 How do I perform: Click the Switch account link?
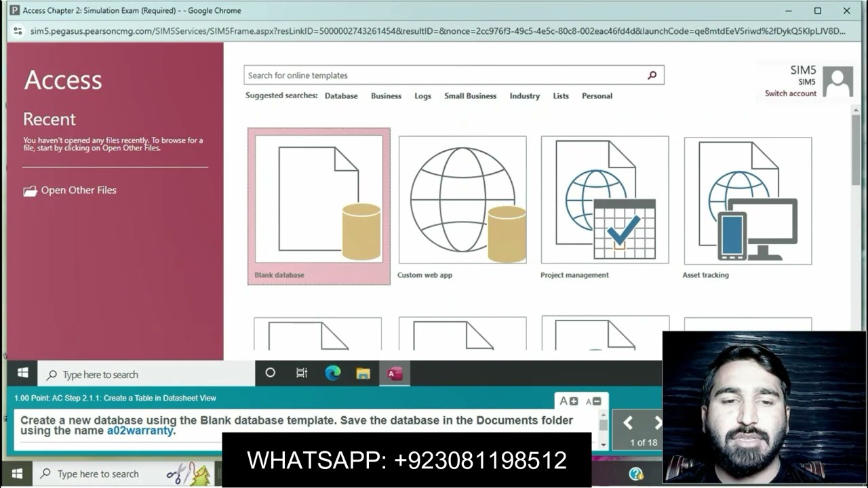click(791, 94)
